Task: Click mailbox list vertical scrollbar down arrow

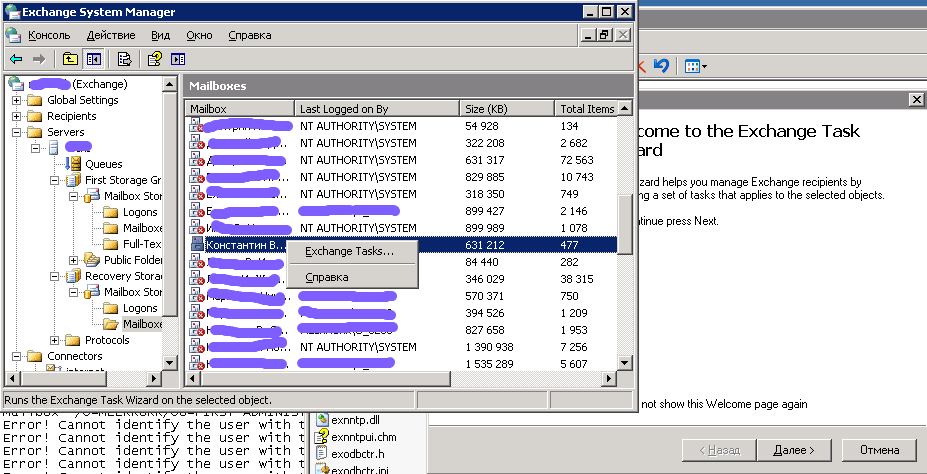Action: click(624, 362)
